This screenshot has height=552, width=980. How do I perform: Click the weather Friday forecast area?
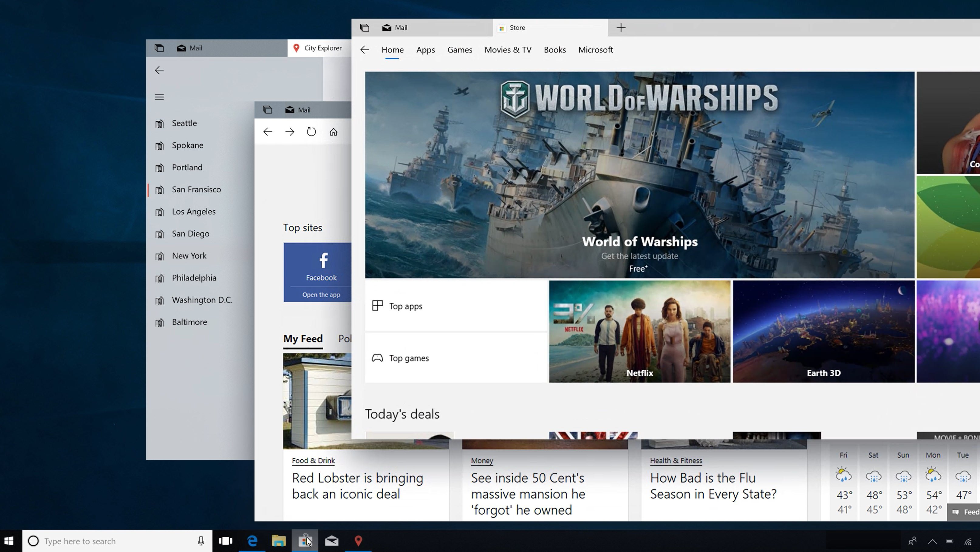(x=843, y=483)
